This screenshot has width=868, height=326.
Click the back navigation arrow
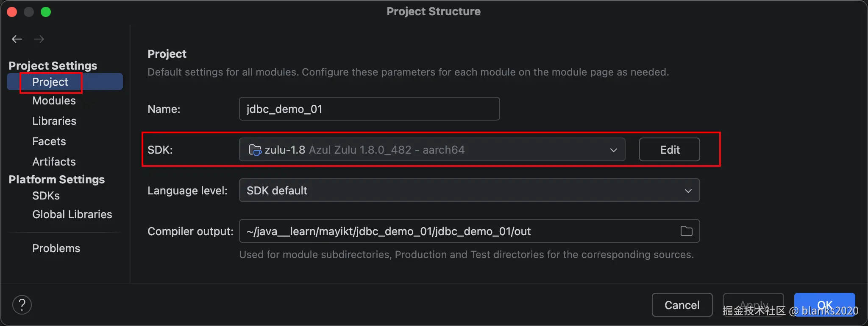(17, 39)
